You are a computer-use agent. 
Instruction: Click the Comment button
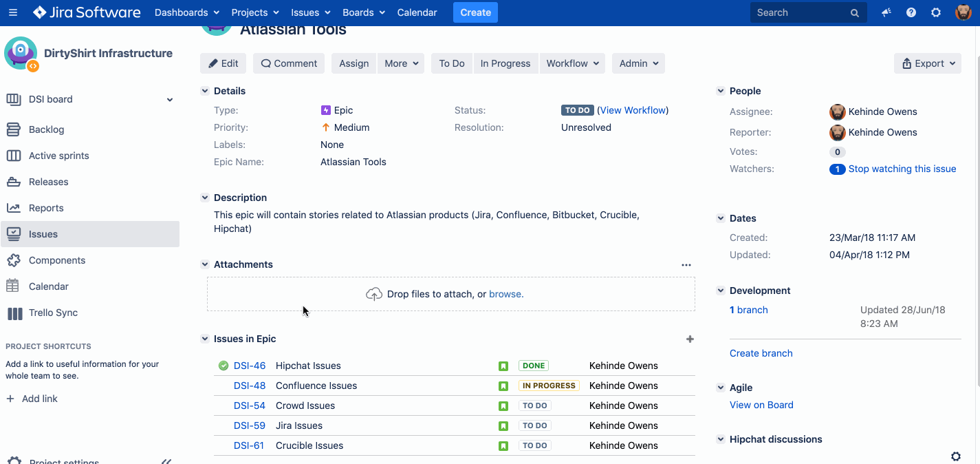click(289, 63)
